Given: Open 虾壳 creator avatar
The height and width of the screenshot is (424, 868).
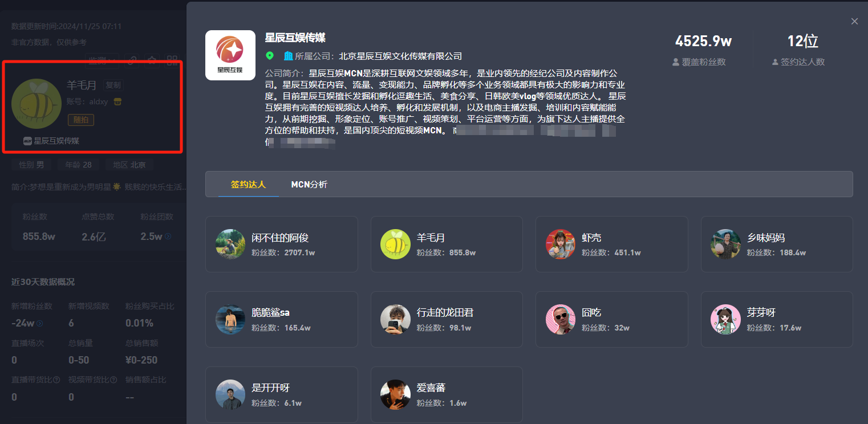Looking at the screenshot, I should (x=560, y=244).
